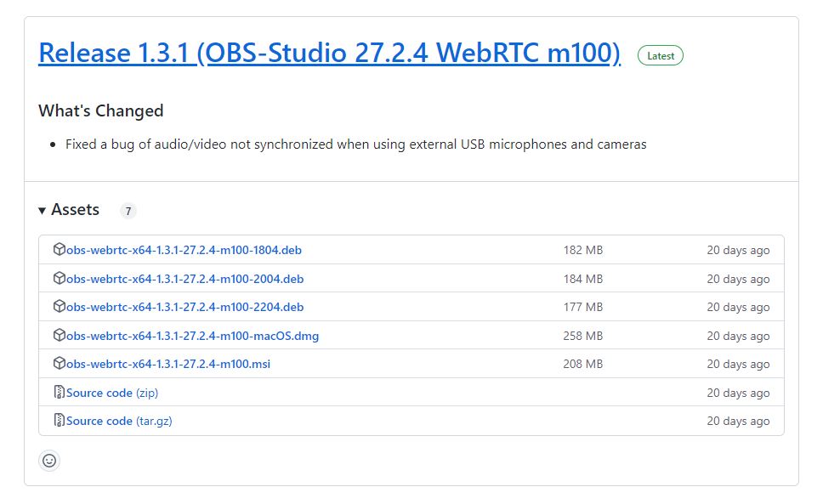Open the smiley reaction picker
Viewport: 823px width, 504px height.
coord(49,461)
